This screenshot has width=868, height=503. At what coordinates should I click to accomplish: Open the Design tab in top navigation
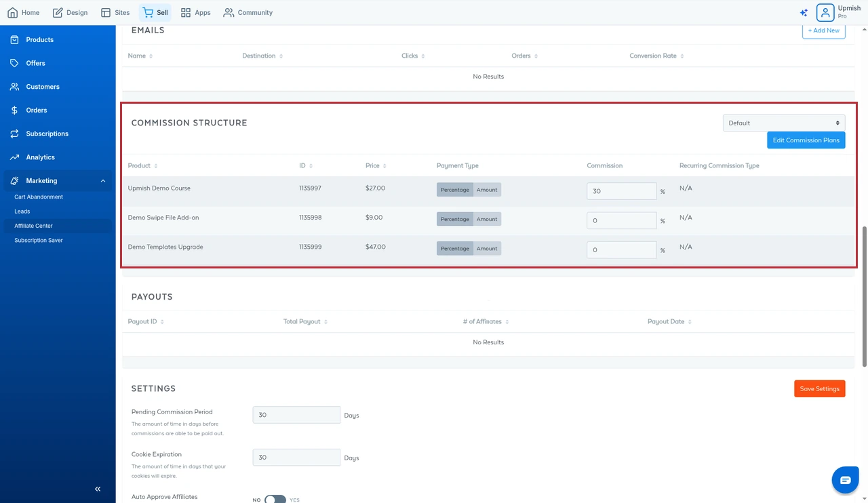(70, 12)
